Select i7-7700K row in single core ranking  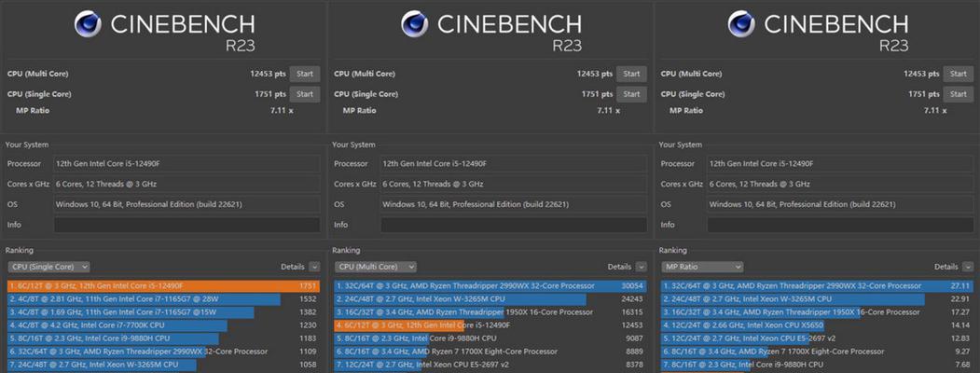click(164, 325)
